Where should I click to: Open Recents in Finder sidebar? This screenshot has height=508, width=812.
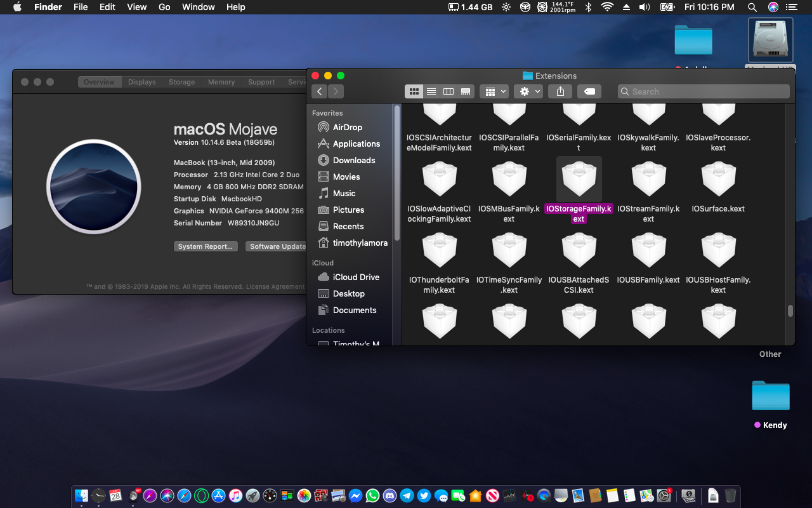[348, 226]
